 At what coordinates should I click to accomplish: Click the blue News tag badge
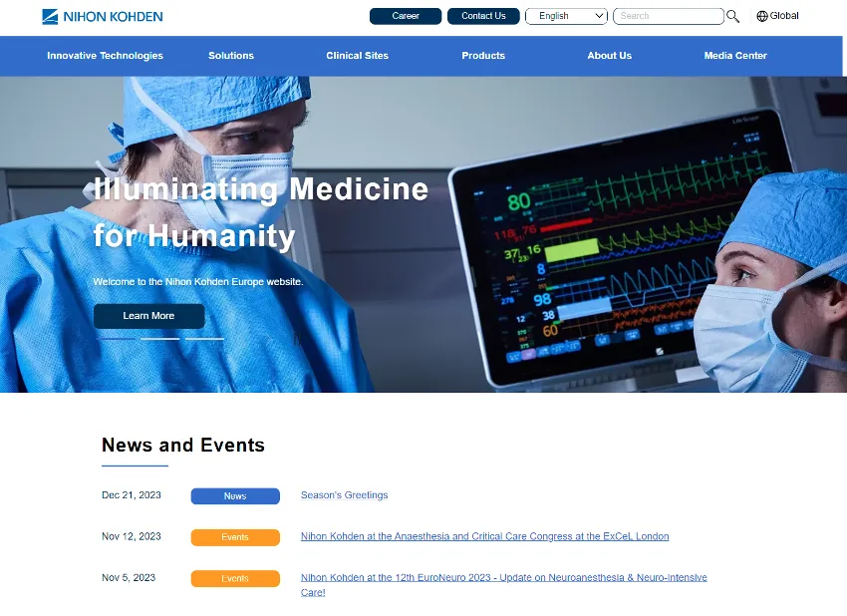(235, 496)
